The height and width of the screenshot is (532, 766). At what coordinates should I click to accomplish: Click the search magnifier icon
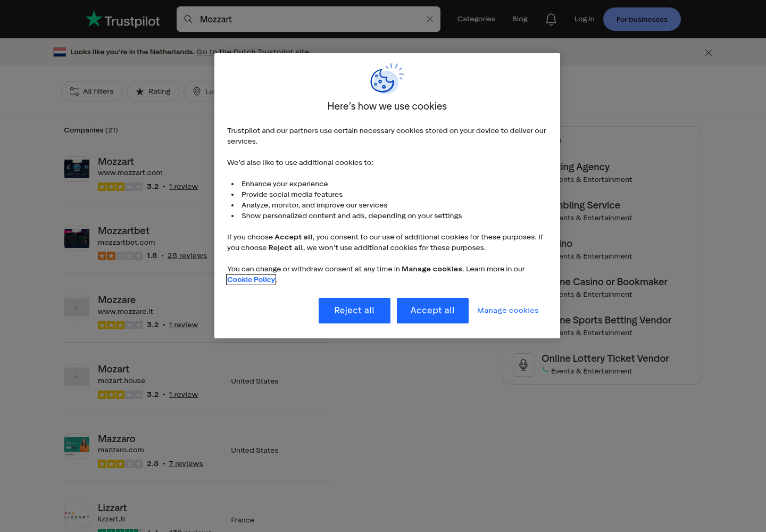coord(188,19)
